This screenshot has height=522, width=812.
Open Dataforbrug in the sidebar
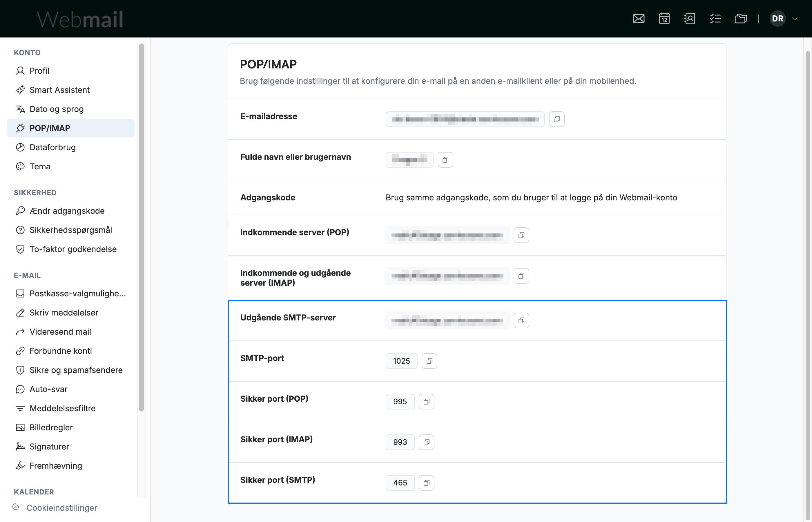tap(70, 147)
